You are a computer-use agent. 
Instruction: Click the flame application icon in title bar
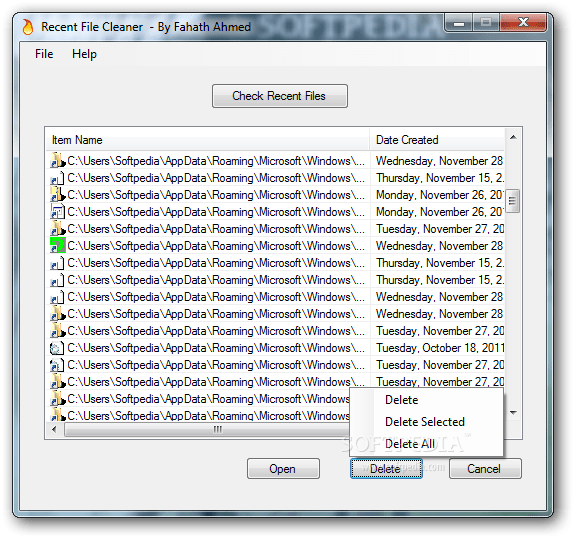[x=28, y=27]
